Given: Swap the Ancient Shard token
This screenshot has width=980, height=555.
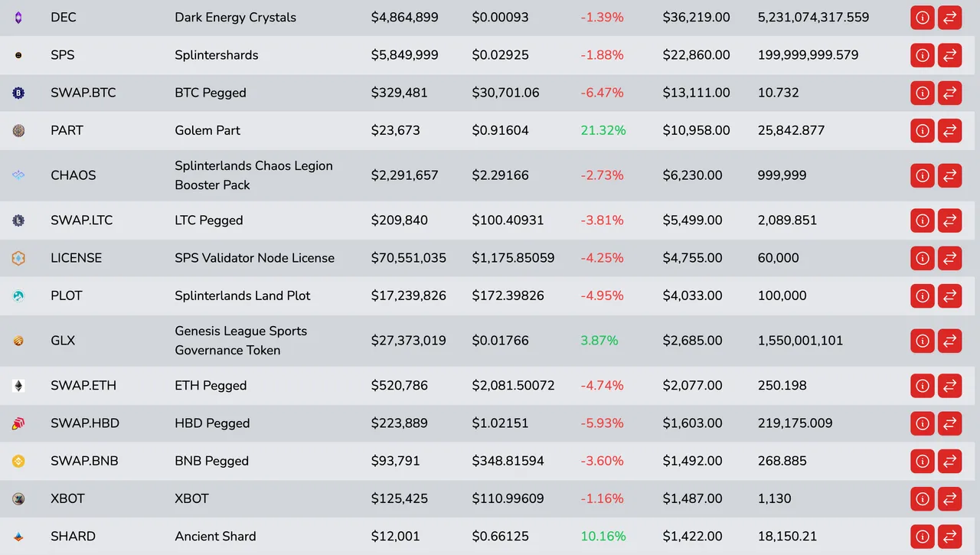Looking at the screenshot, I should coord(949,537).
